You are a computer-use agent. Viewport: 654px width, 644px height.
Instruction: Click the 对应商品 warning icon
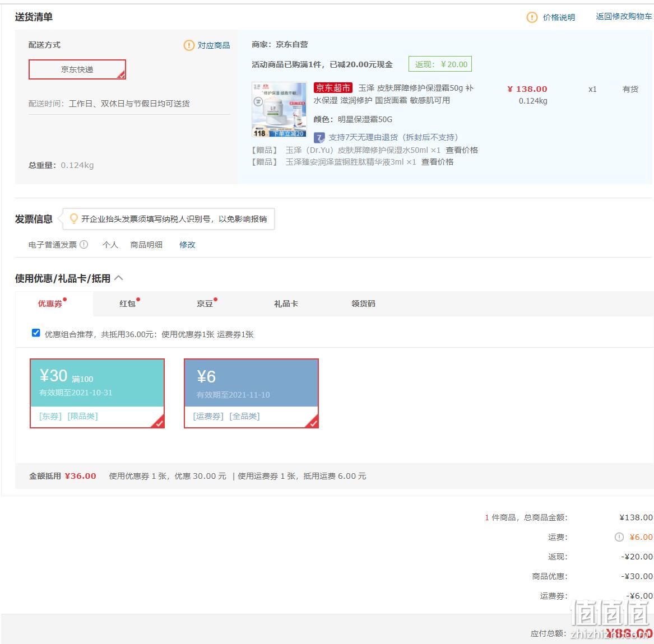coord(189,45)
